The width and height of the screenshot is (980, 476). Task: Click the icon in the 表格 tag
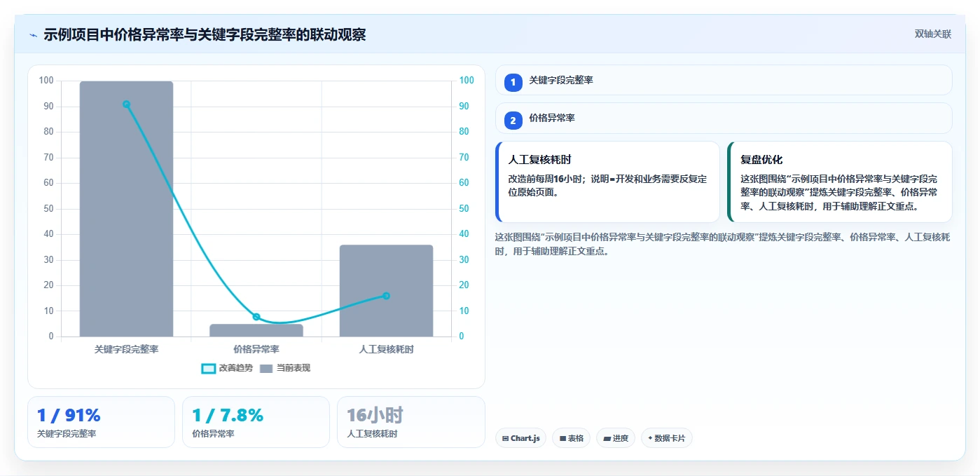[563, 439]
